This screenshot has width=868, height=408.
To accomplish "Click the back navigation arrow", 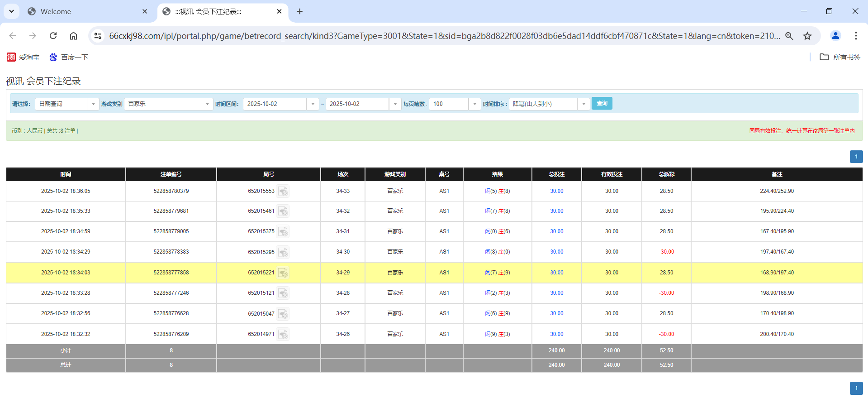I will click(12, 36).
